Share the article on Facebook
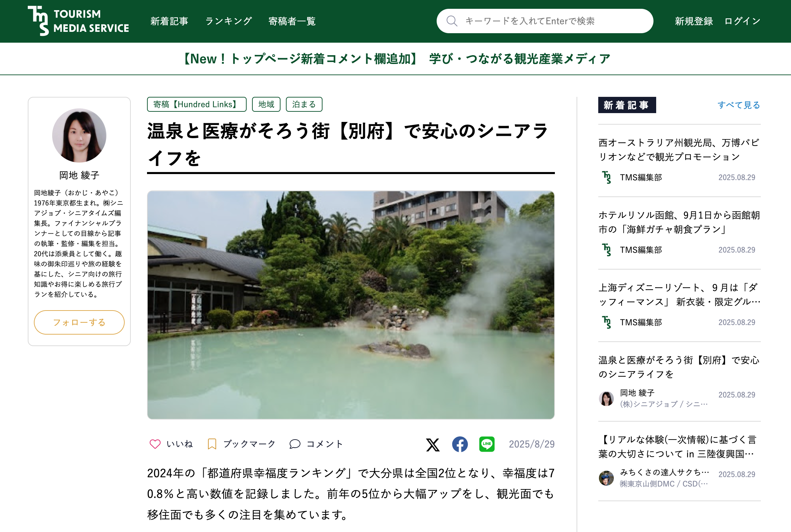Screen dimensions: 791x532 (460, 444)
